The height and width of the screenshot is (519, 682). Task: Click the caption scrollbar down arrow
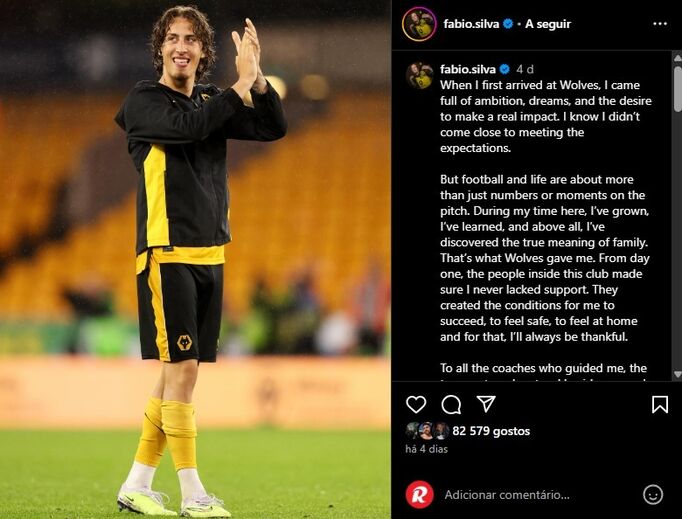pyautogui.click(x=677, y=374)
